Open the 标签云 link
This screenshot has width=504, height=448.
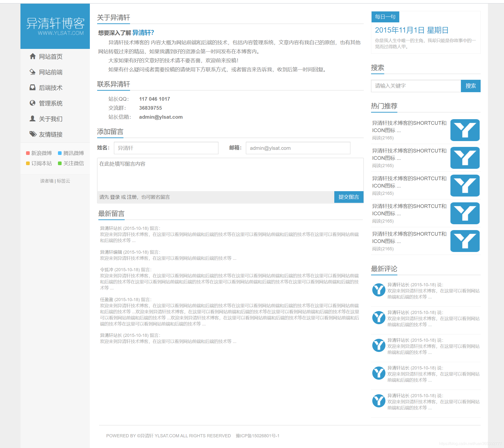63,181
